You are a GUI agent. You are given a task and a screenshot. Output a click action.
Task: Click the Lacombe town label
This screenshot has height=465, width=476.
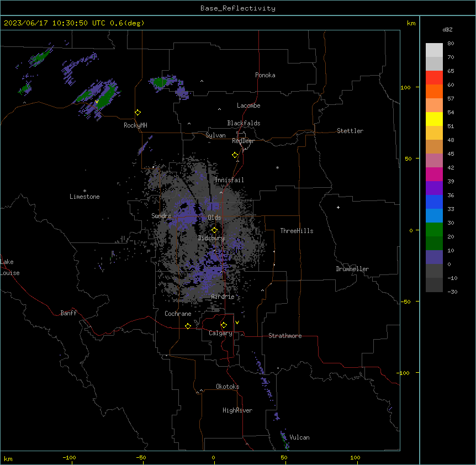(x=248, y=105)
